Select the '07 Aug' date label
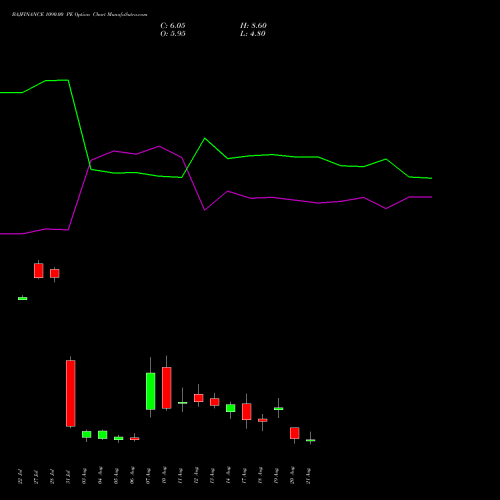This screenshot has width=500, height=500. (148, 476)
